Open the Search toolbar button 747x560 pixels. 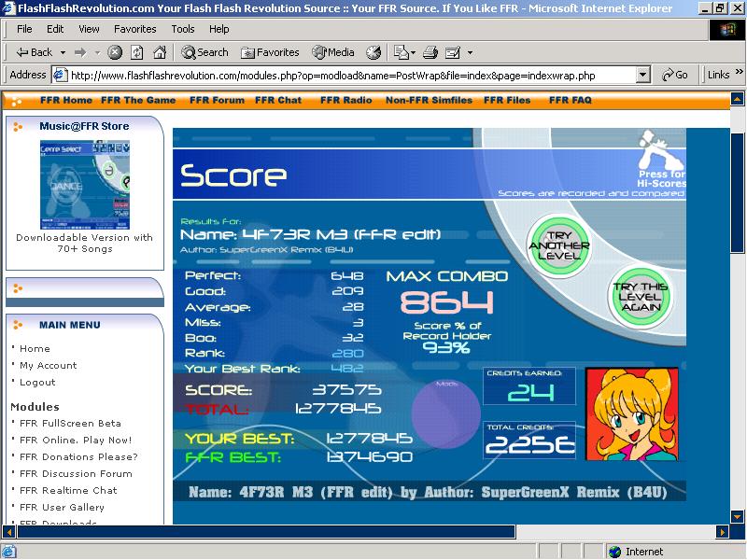[204, 52]
